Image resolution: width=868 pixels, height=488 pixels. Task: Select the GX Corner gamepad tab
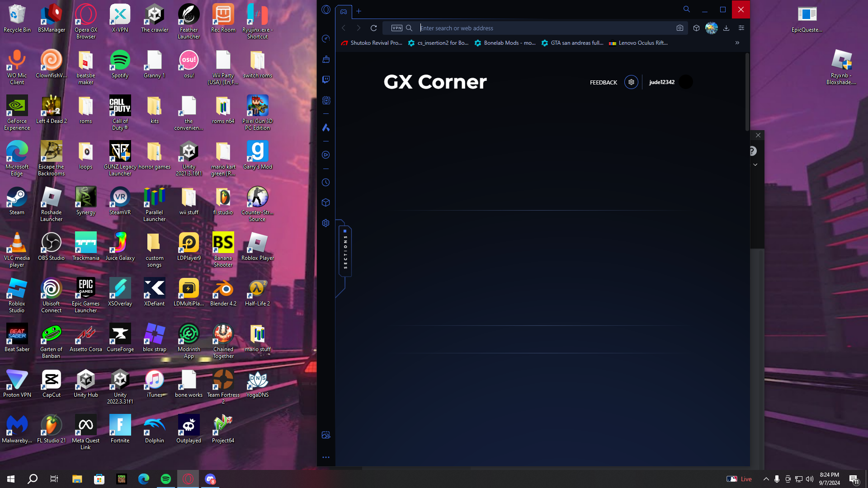[x=344, y=11]
